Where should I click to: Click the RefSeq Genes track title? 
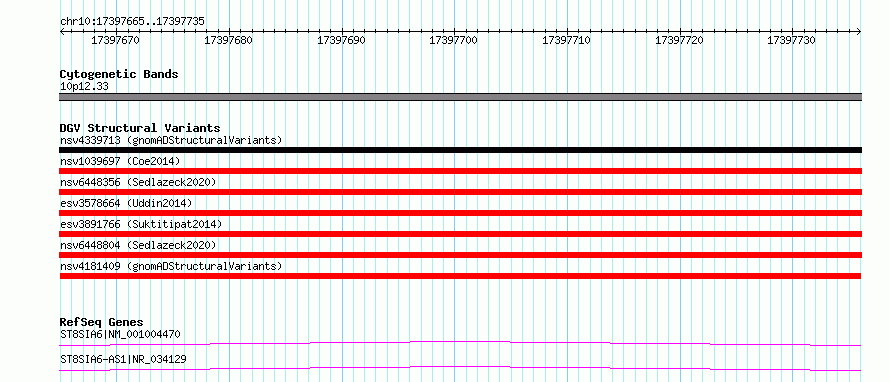point(102,322)
